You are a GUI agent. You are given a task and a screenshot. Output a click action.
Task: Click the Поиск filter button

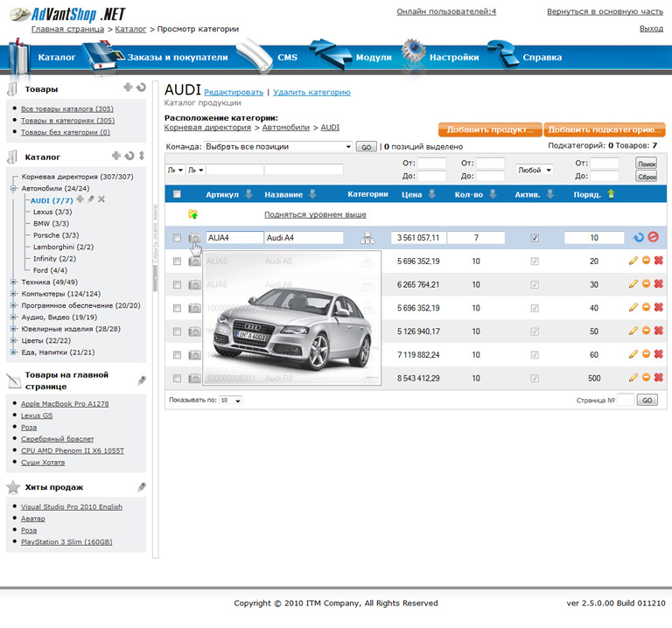tap(647, 164)
